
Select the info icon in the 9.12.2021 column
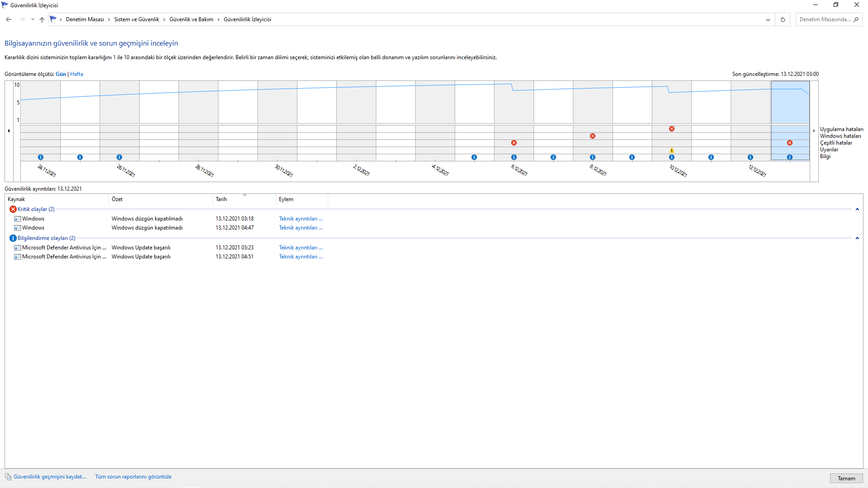[632, 157]
